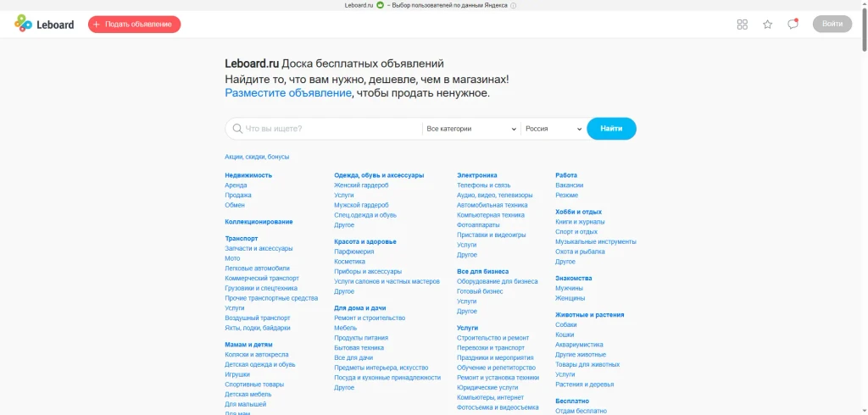Click Аудио, видео, телевизоры
The width and height of the screenshot is (868, 415).
click(x=495, y=196)
